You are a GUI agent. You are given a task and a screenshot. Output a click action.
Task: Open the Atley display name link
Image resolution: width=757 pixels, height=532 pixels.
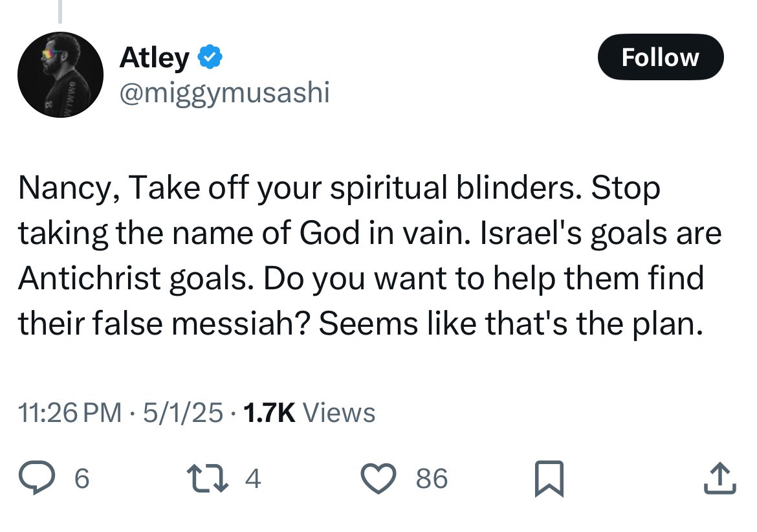(154, 58)
